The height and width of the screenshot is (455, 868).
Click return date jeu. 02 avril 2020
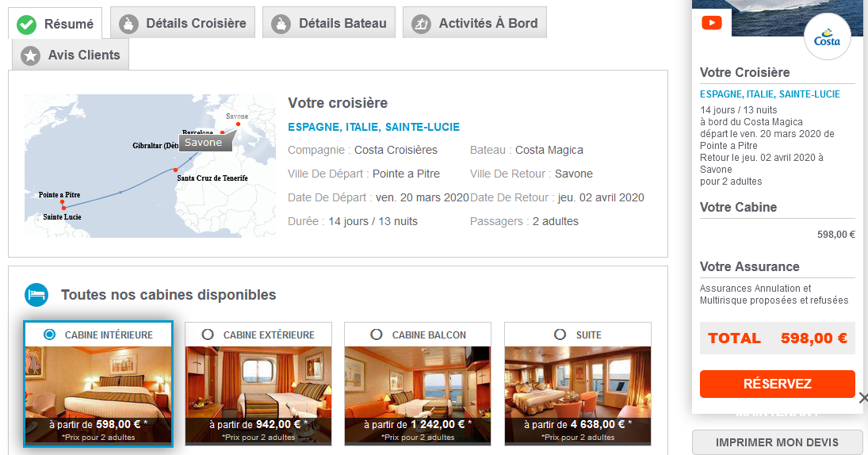click(x=601, y=197)
